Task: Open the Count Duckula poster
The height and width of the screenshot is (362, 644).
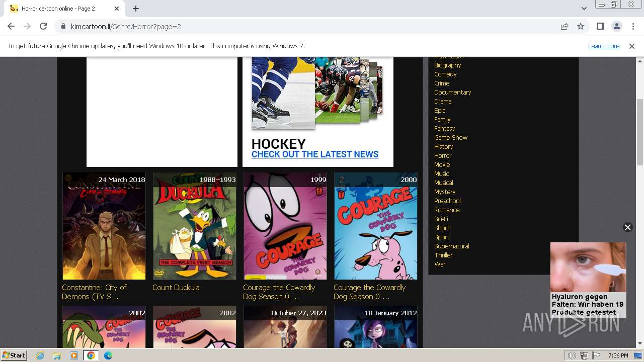Action: pos(195,226)
